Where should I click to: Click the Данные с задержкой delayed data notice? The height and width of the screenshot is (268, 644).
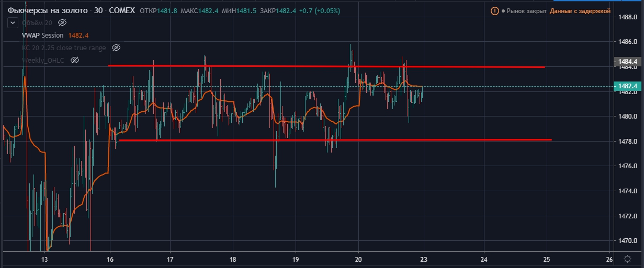click(x=580, y=10)
